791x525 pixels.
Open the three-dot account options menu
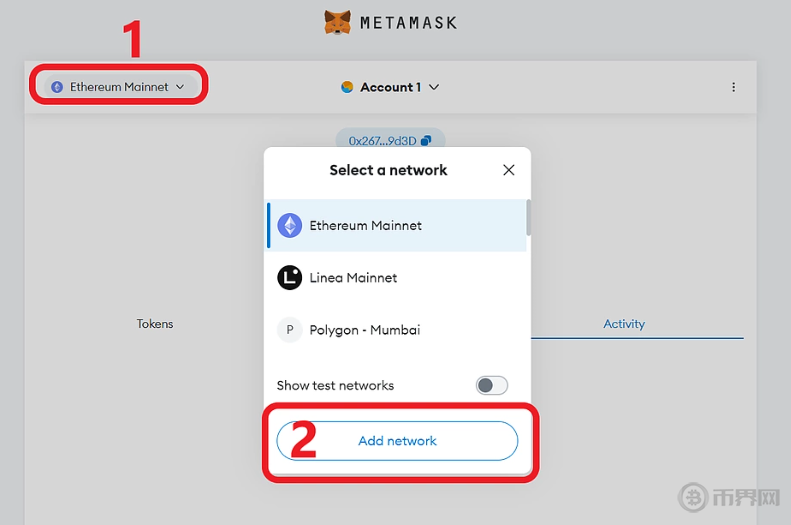coord(733,87)
